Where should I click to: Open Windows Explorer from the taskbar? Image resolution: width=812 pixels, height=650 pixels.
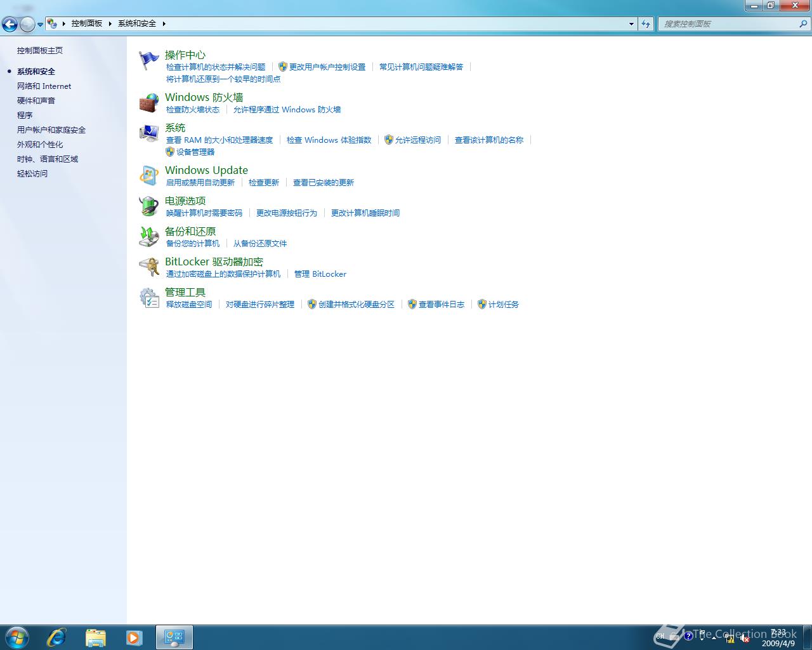point(96,637)
